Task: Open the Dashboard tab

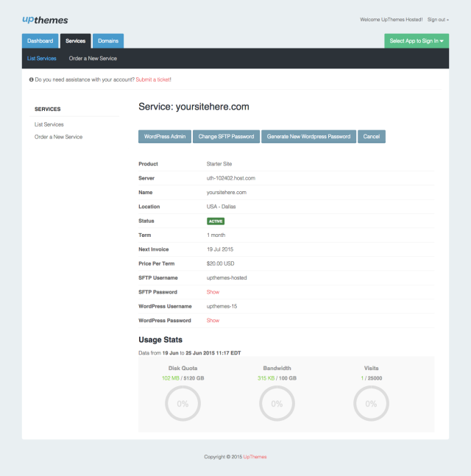Action: point(40,40)
